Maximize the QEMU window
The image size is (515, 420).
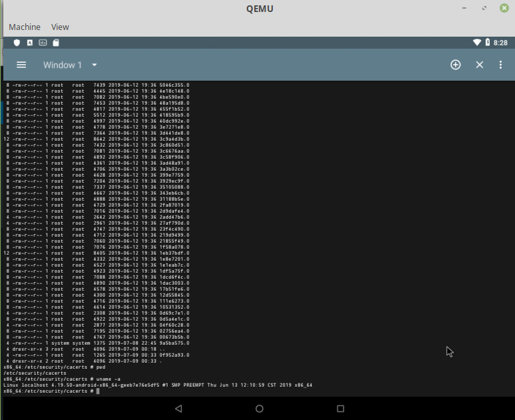(484, 8)
